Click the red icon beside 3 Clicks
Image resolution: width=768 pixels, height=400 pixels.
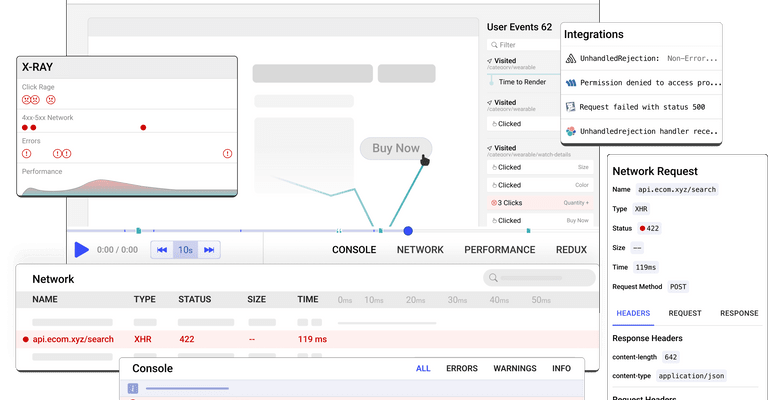coord(494,203)
